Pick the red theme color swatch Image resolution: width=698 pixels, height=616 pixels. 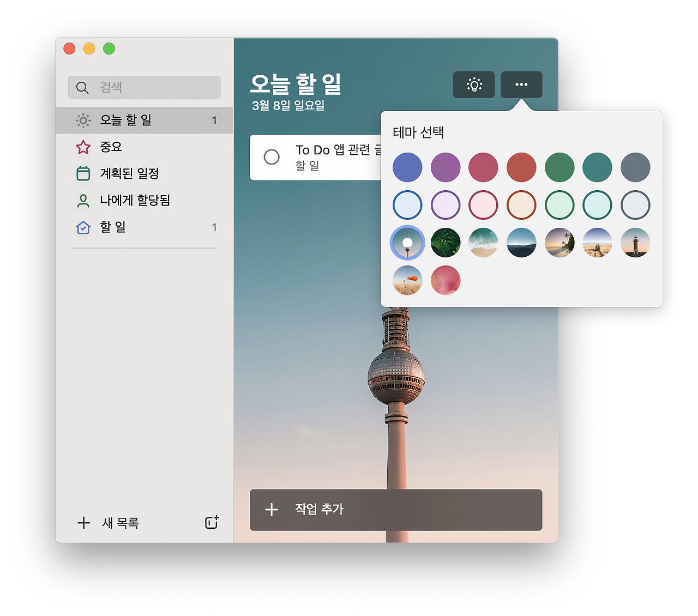[521, 167]
